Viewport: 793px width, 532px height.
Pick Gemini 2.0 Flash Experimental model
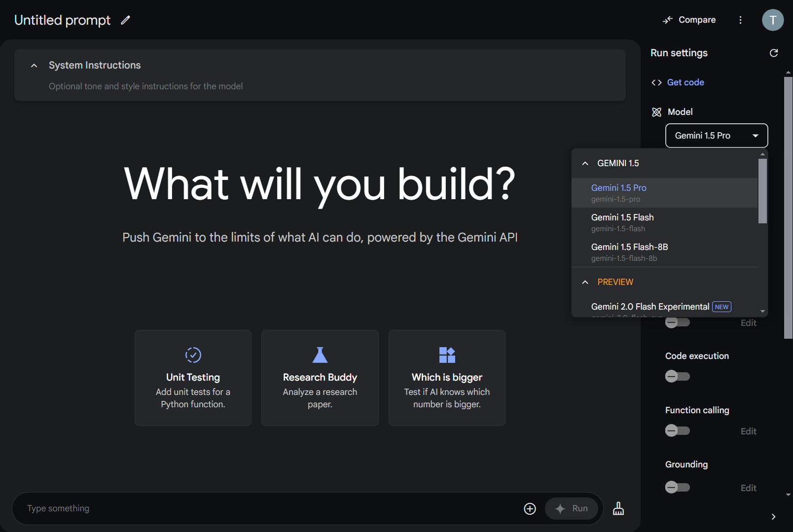pos(664,308)
